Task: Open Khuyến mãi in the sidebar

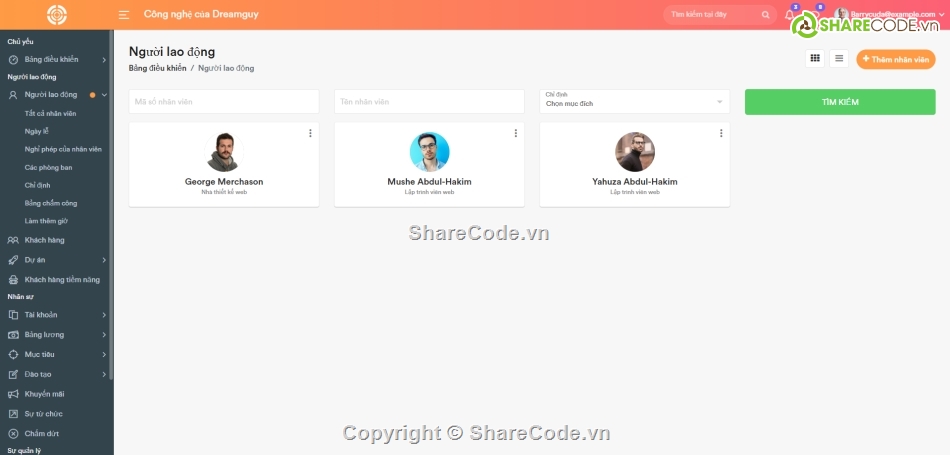Action: point(44,394)
